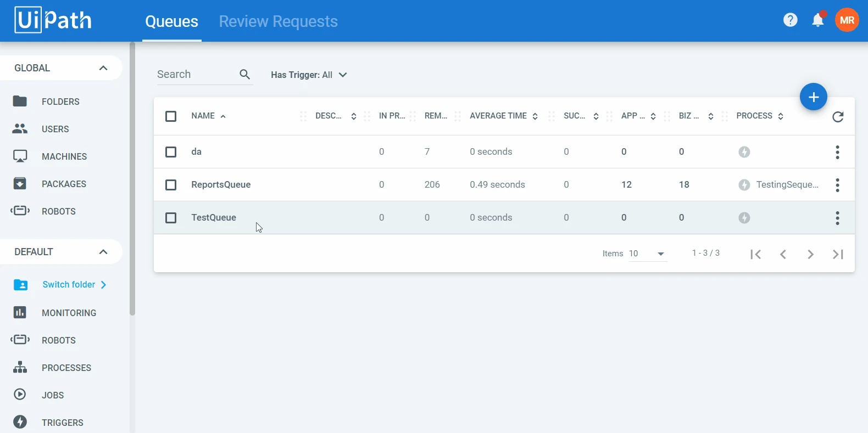The width and height of the screenshot is (868, 433).
Task: Open more actions for ReportsQueue row
Action: 837,185
